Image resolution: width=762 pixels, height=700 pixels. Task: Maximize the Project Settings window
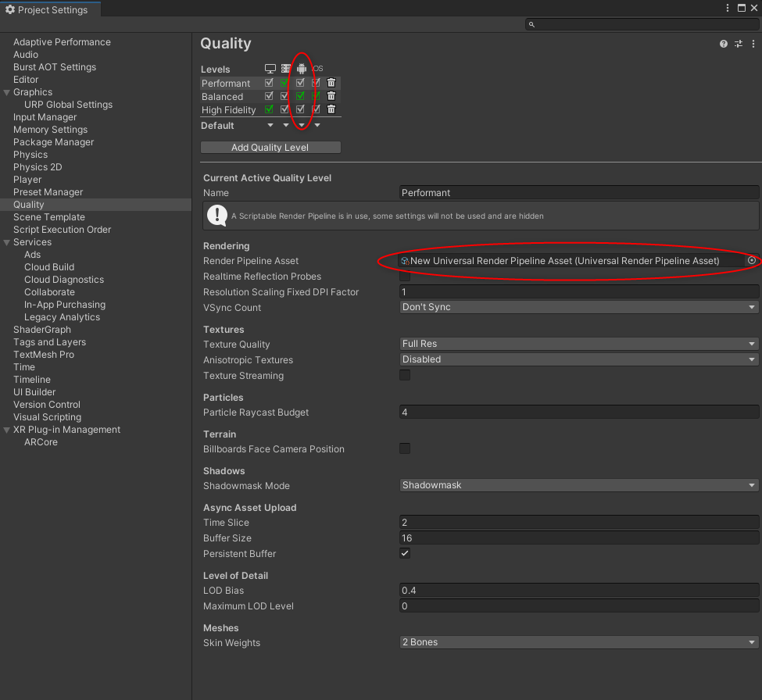(742, 8)
